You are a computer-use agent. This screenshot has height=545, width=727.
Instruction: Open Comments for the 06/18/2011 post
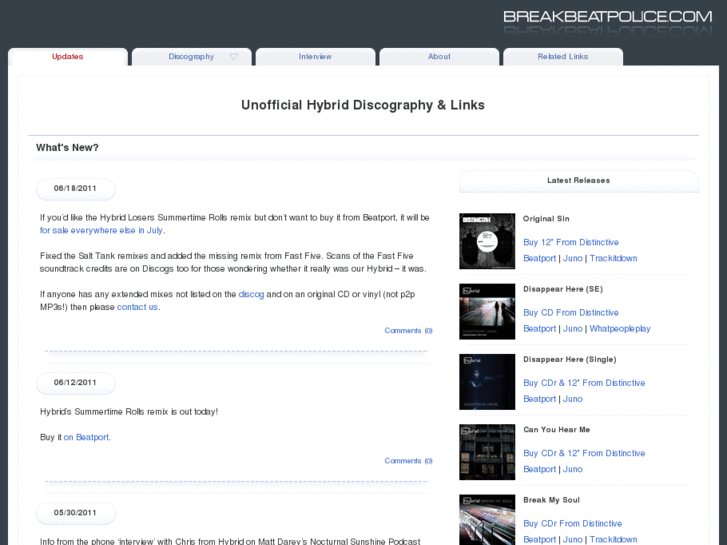click(408, 331)
